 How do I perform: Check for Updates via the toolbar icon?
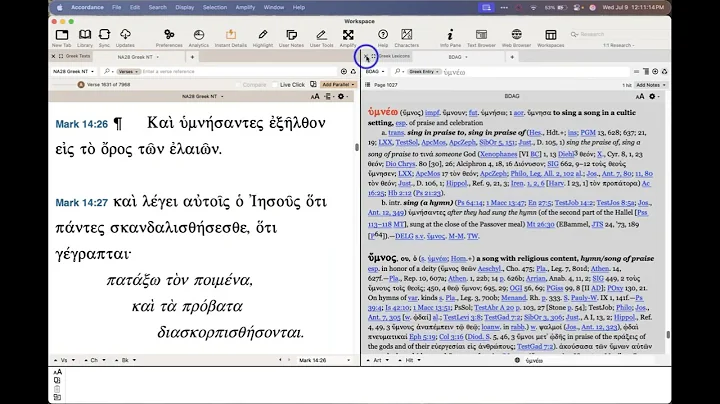[125, 38]
